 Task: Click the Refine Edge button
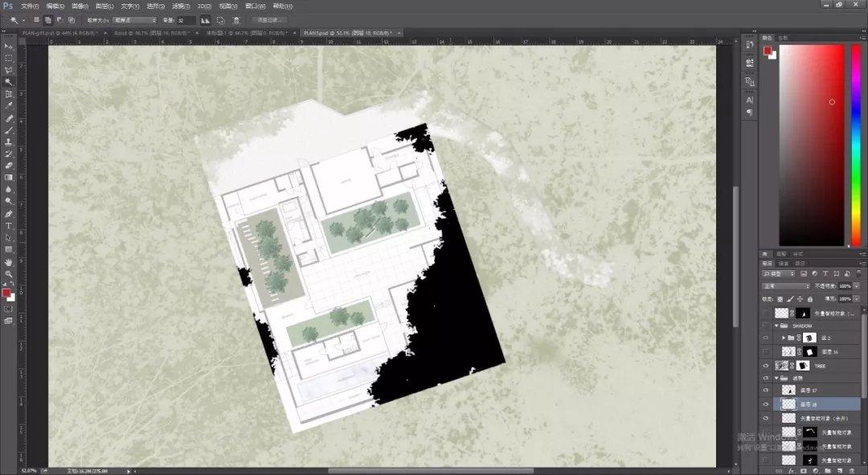269,20
